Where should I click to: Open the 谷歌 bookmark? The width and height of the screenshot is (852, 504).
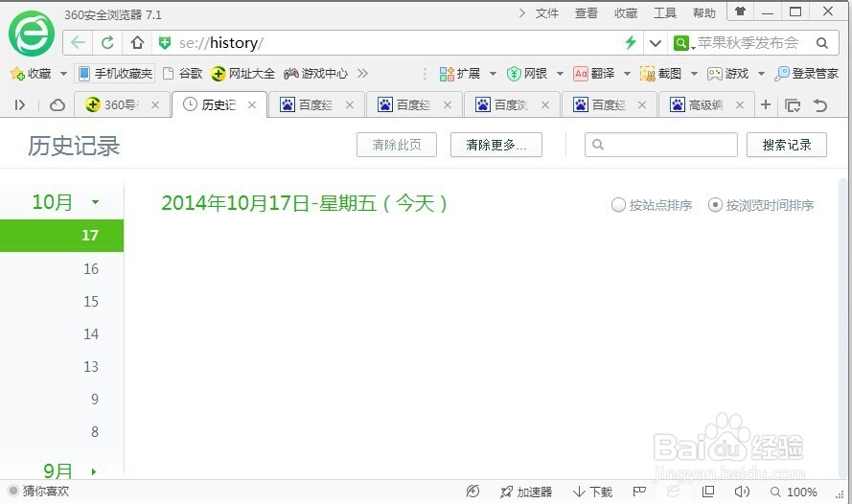click(x=182, y=74)
